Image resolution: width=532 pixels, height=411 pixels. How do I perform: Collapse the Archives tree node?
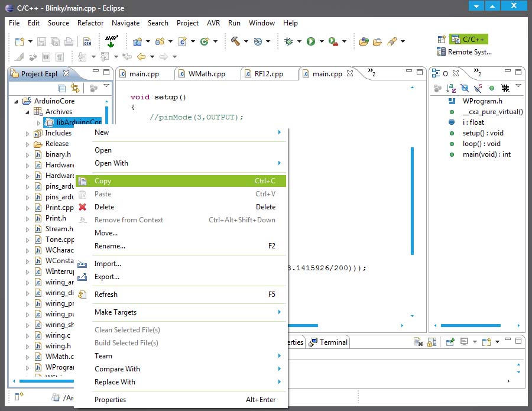[27, 112]
